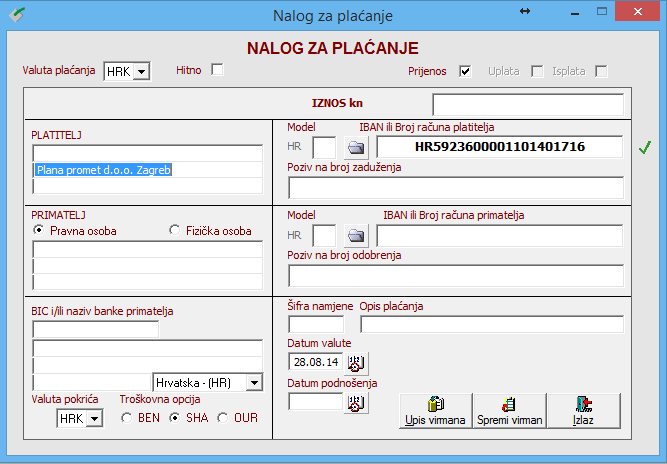Click second PRIMATELJ line
Screen dimensions: 667x464
tap(148, 265)
